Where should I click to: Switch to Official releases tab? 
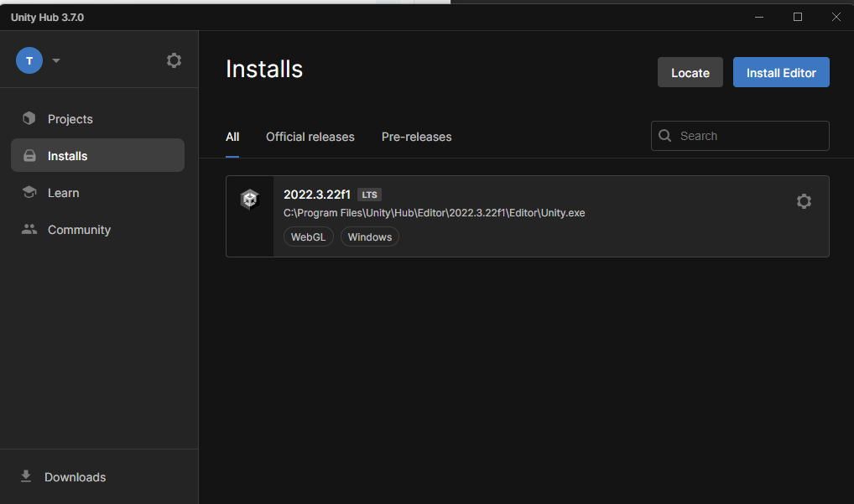[x=310, y=138]
